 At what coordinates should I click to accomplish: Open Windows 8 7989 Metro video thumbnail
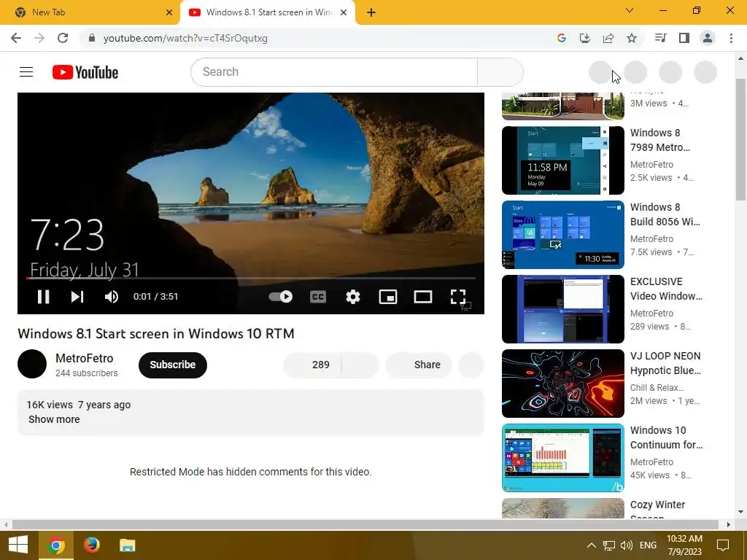pyautogui.click(x=562, y=160)
